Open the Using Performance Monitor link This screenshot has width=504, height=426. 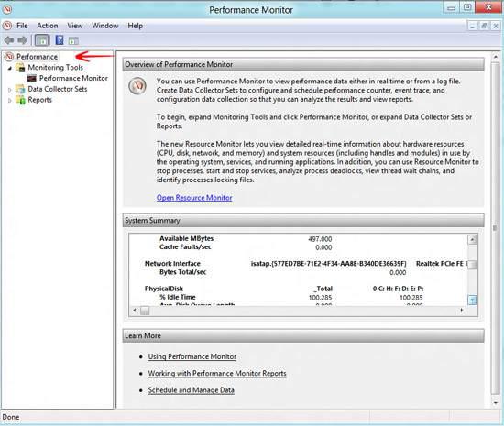click(192, 356)
